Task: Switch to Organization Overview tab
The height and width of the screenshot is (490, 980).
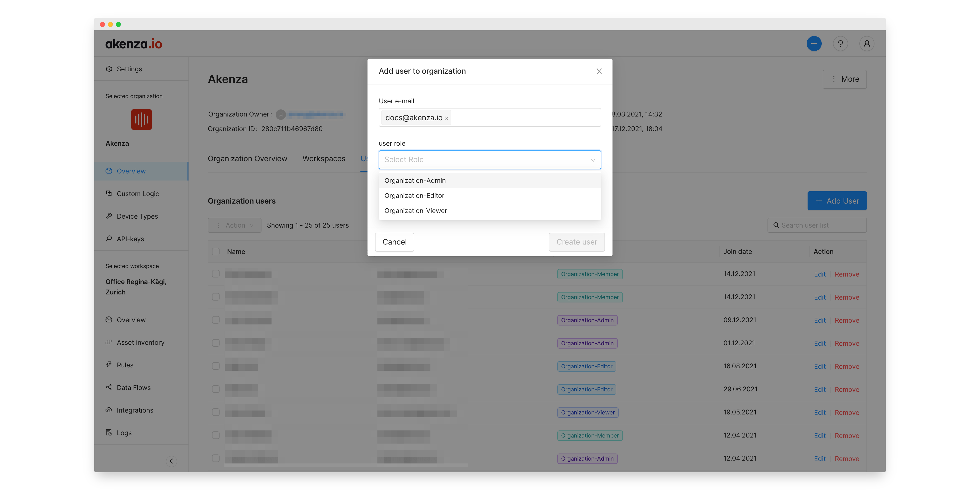Action: coord(247,159)
